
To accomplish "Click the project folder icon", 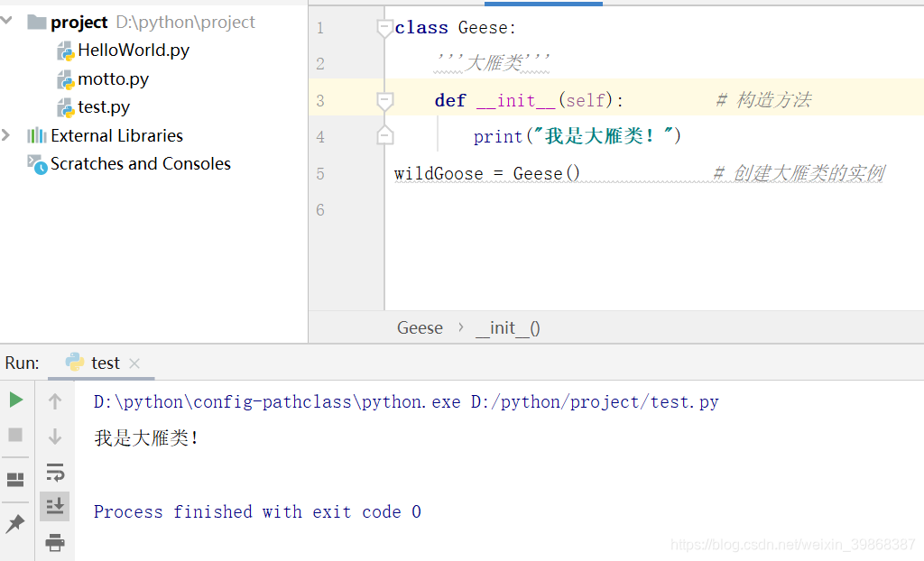I will click(37, 23).
